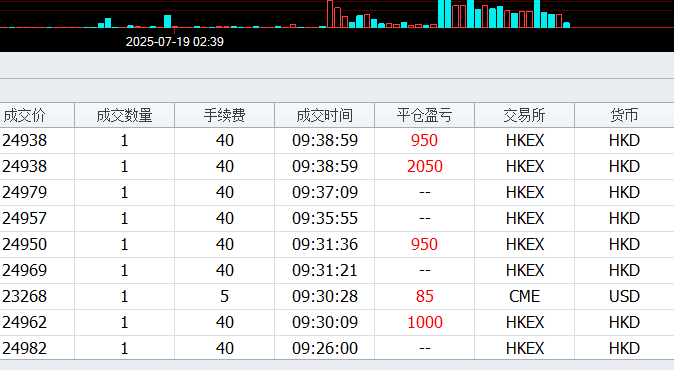Click trade time 09:35:55
The height and width of the screenshot is (370, 674).
325,218
